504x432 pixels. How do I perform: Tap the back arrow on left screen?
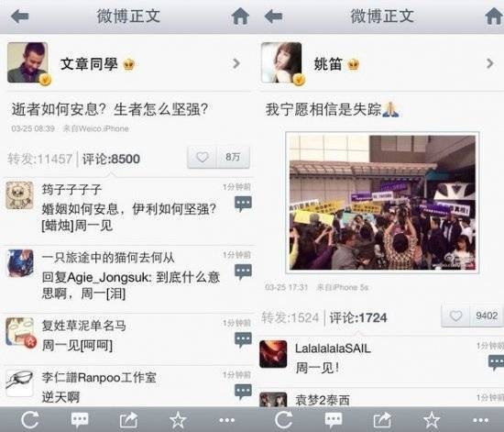[20, 17]
